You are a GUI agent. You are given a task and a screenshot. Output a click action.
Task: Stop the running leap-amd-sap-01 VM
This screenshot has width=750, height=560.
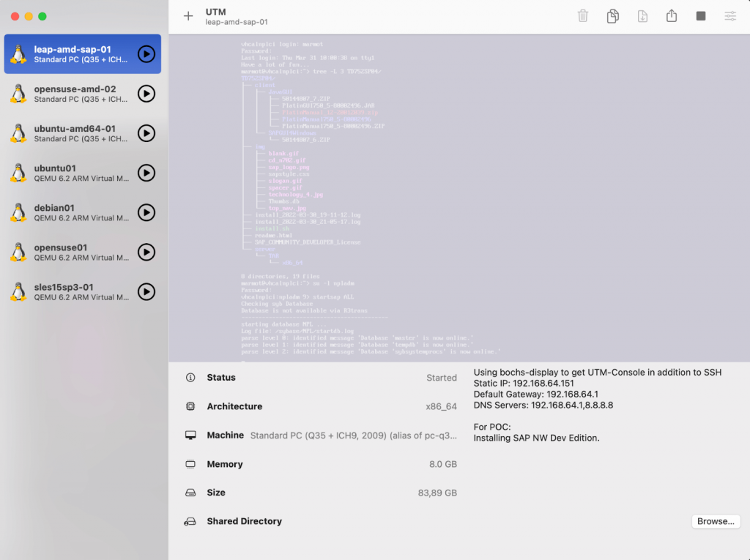[x=701, y=16]
